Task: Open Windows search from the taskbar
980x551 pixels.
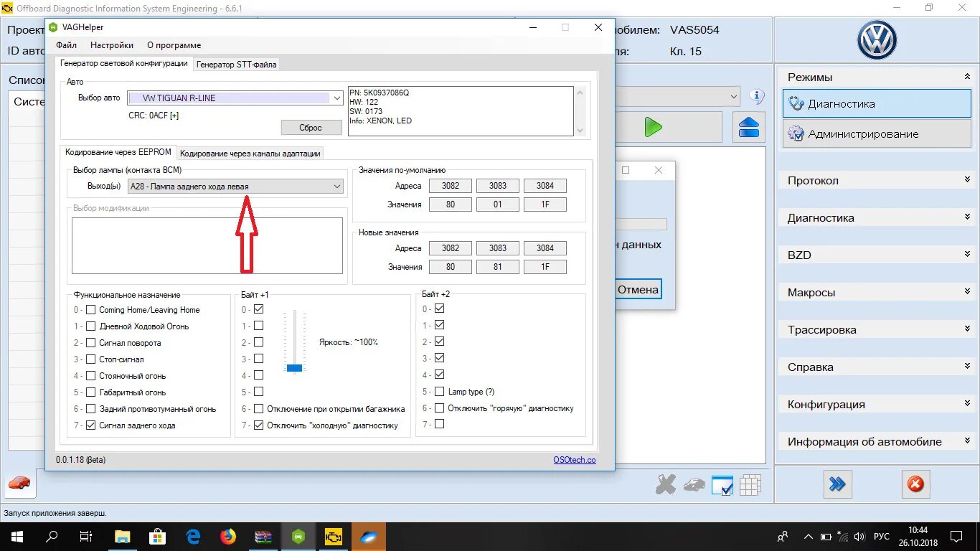Action: (52, 536)
